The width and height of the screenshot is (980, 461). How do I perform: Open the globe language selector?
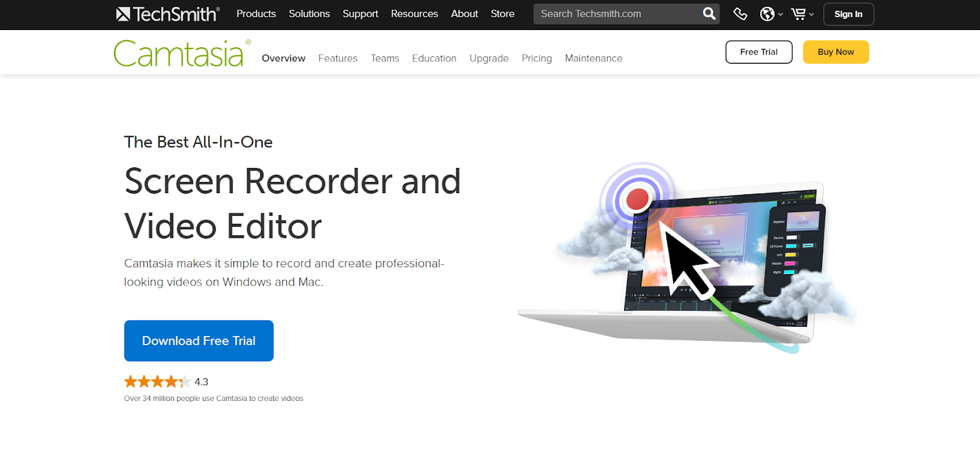click(x=771, y=13)
